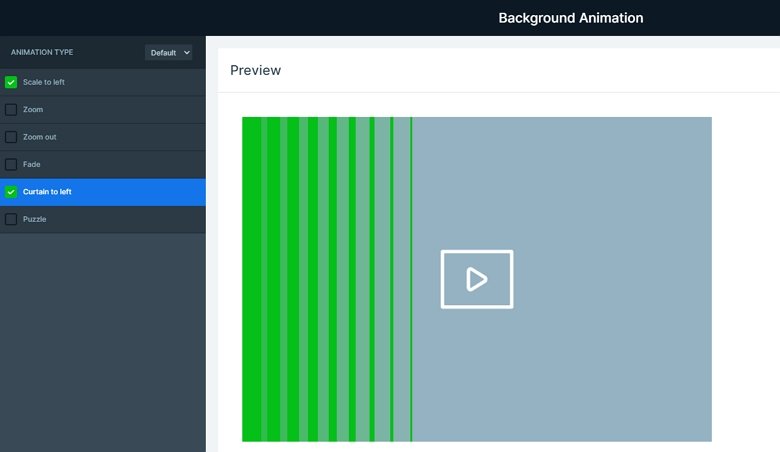Check the Fade checkbox
The width and height of the screenshot is (780, 452).
pos(11,164)
